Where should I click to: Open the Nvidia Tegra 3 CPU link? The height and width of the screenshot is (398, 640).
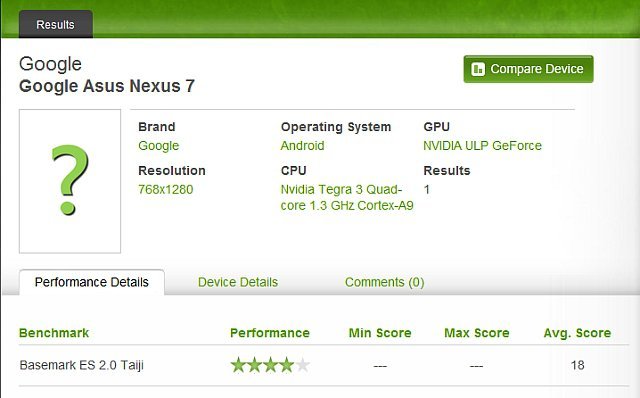(x=347, y=198)
